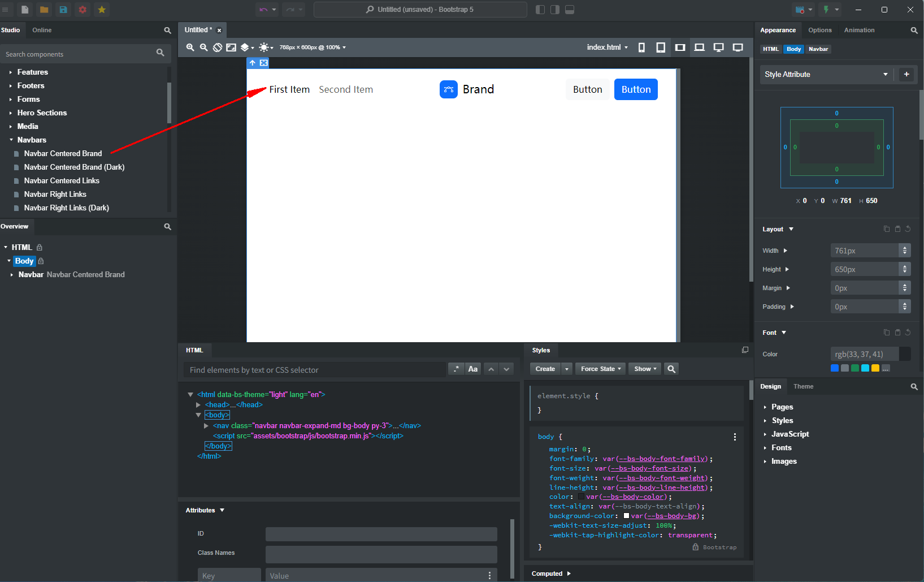The height and width of the screenshot is (582, 924).
Task: Select parent element arrow on stage
Action: tap(253, 63)
